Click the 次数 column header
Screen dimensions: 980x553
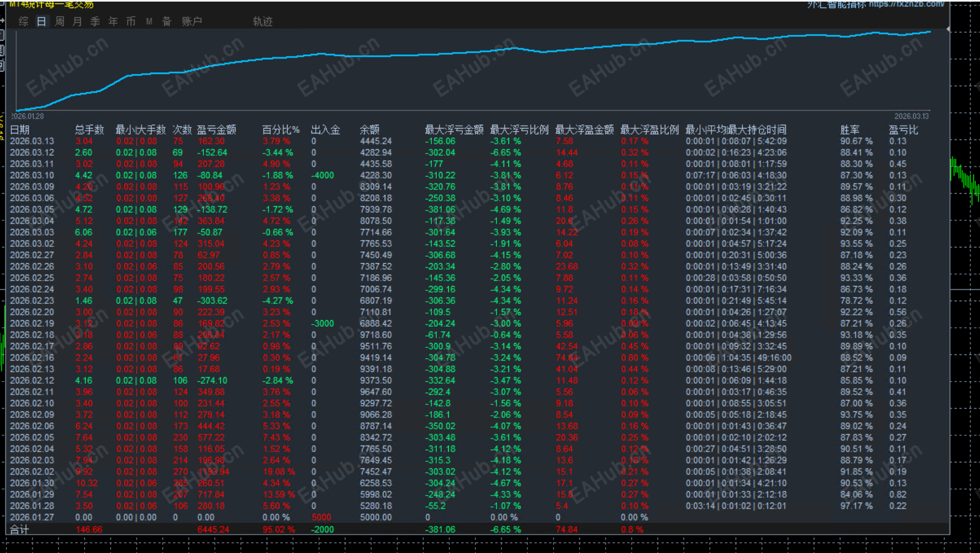click(x=182, y=130)
